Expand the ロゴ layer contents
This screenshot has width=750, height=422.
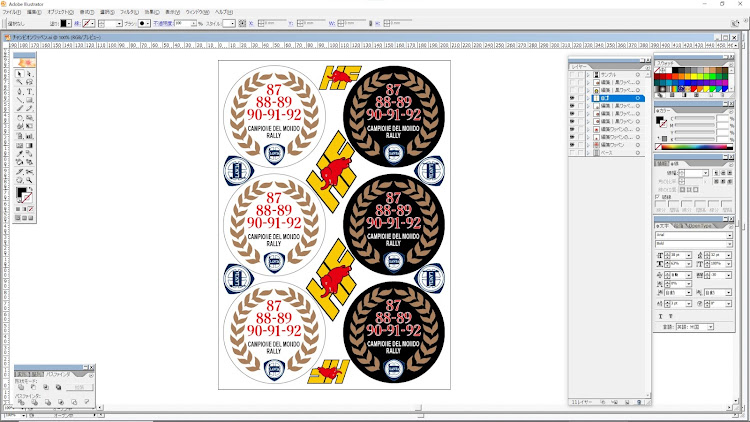[x=588, y=98]
